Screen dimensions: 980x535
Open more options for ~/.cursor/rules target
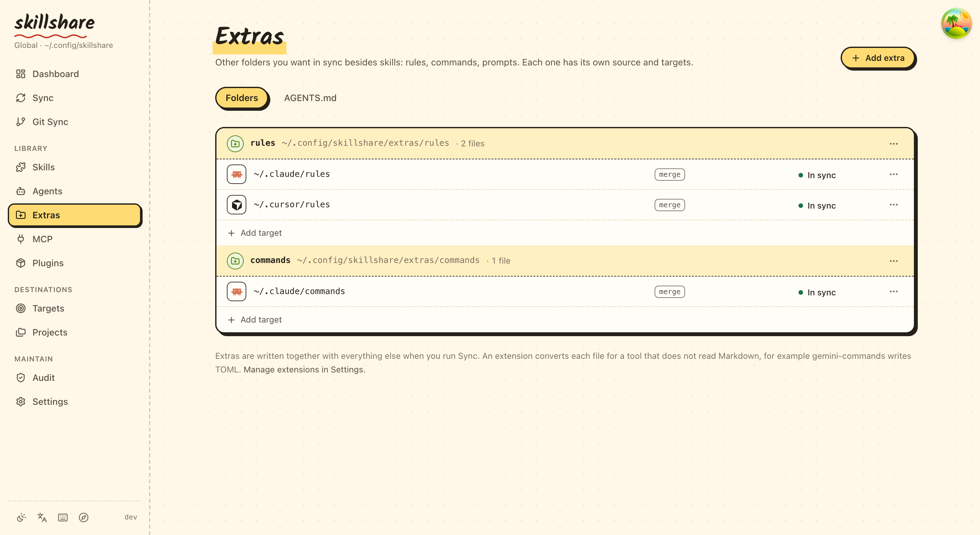click(x=894, y=205)
